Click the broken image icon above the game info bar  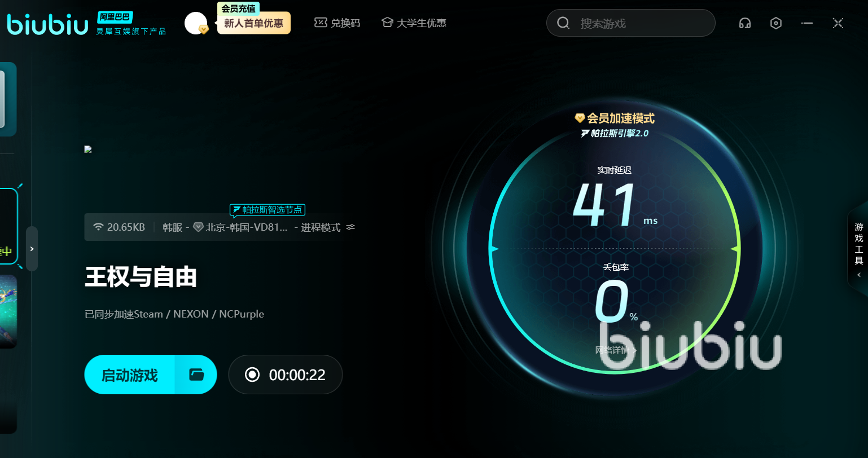[x=88, y=149]
